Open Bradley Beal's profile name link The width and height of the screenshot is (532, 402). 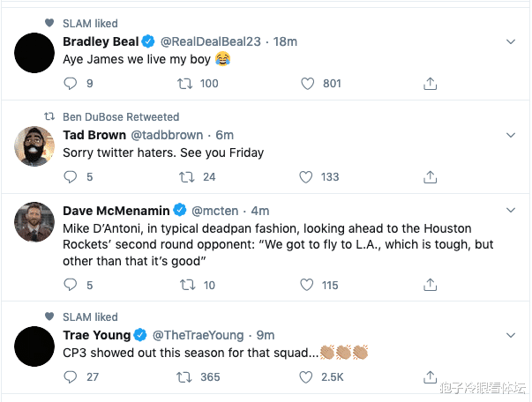95,41
